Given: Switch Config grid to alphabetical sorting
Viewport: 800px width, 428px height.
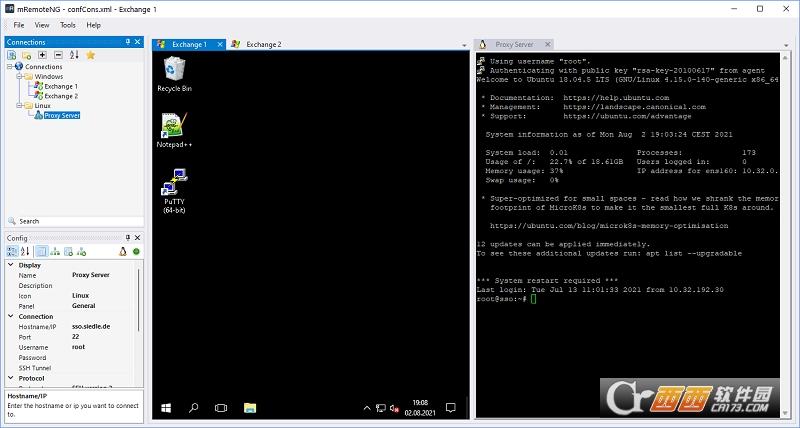Looking at the screenshot, I should pyautogui.click(x=25, y=251).
